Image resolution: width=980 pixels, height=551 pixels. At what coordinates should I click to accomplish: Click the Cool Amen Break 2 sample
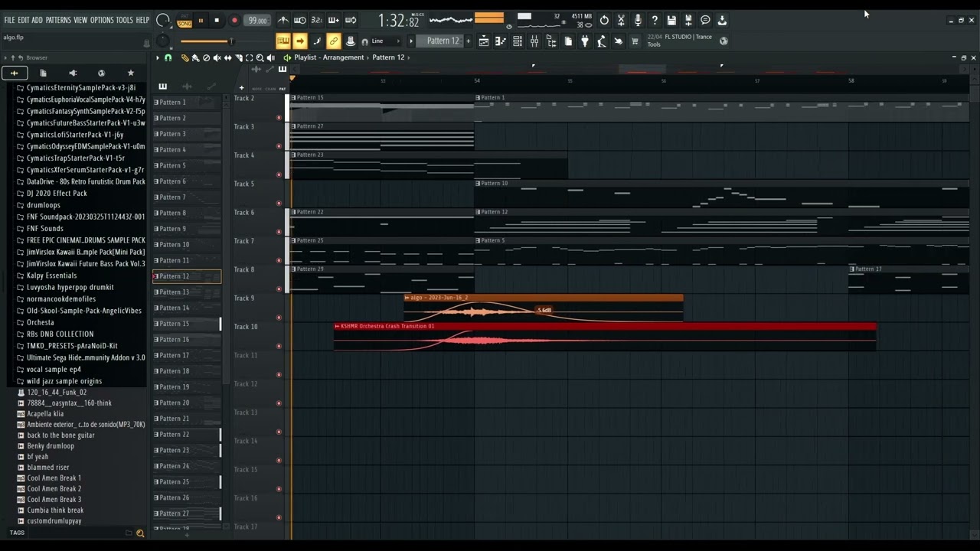click(50, 488)
